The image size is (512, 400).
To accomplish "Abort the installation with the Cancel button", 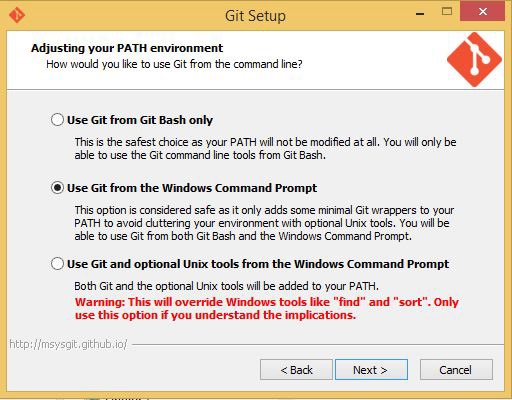I will [456, 369].
